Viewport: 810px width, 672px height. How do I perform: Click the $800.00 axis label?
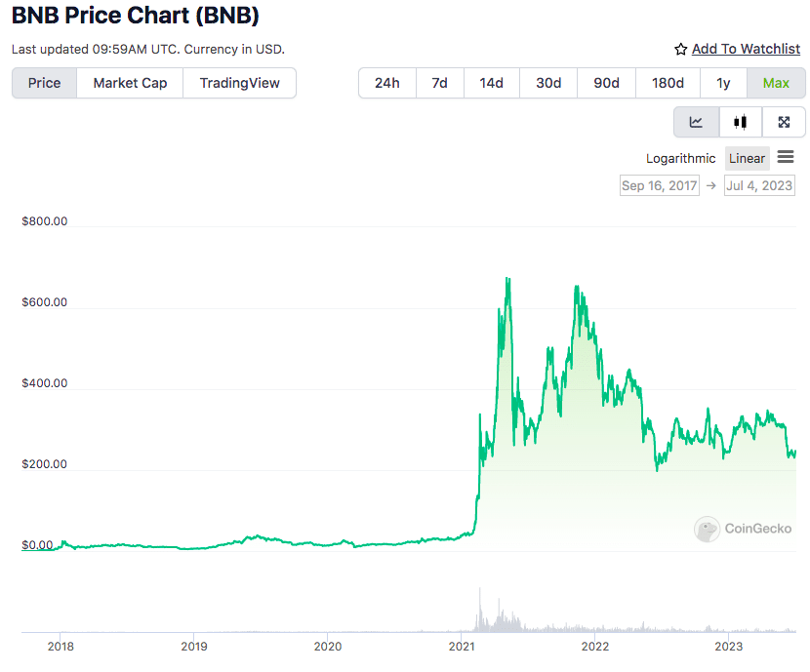coord(45,221)
